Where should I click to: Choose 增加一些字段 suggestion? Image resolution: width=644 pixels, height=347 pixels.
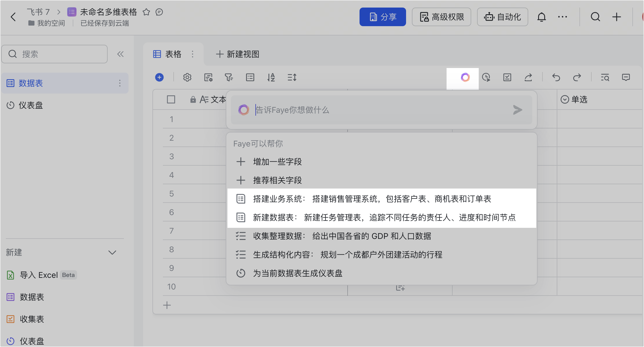point(382,162)
